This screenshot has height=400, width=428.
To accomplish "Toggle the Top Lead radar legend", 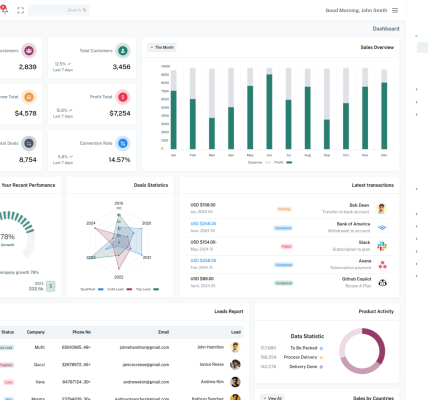I will [147, 289].
